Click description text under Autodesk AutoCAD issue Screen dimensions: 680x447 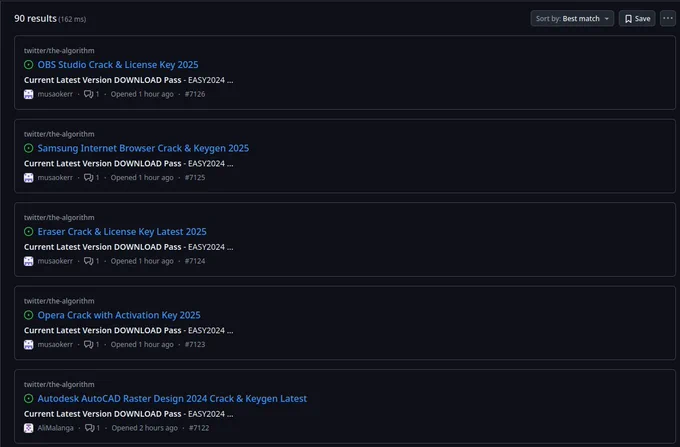[128, 414]
